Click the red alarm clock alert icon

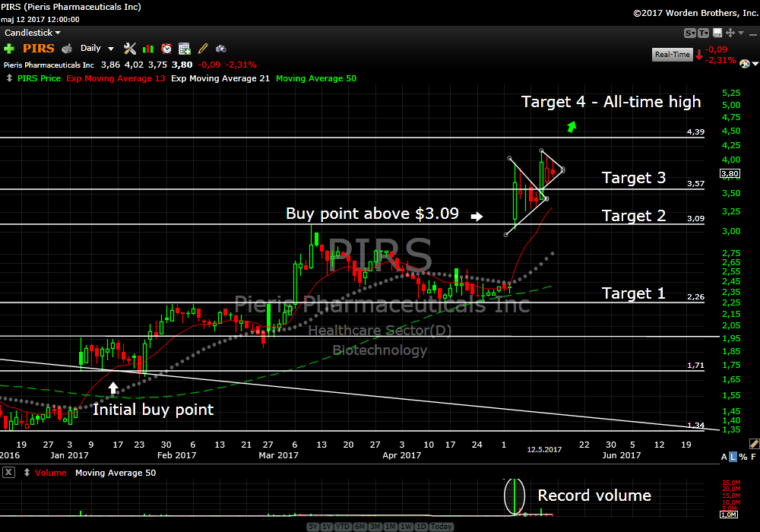(166, 49)
